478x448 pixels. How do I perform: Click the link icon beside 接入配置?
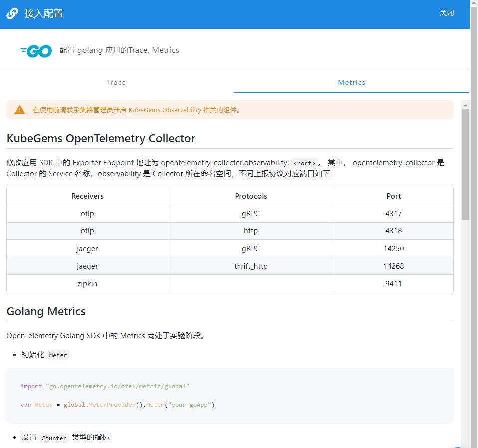[12, 13]
